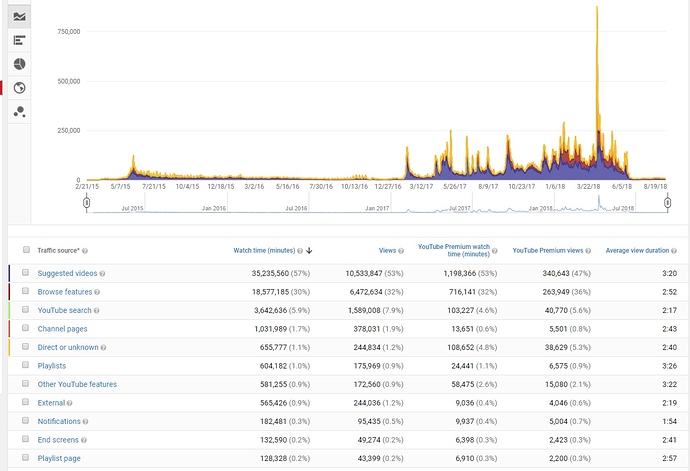Open Direct or unknown traffic source
This screenshot has width=690, height=471.
click(68, 347)
